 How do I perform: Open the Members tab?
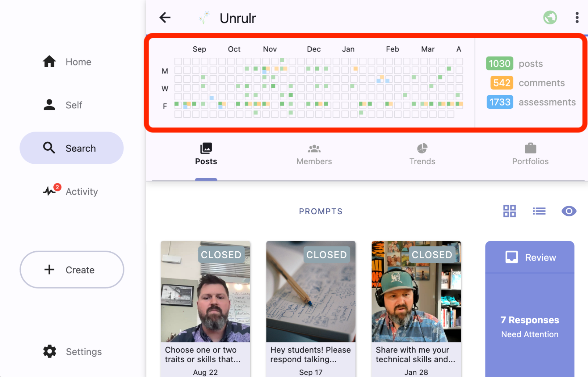314,154
